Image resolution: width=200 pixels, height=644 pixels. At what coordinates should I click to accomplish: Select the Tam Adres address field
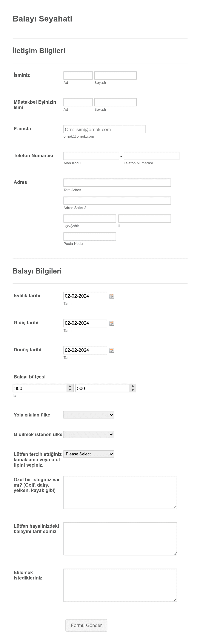(x=117, y=183)
